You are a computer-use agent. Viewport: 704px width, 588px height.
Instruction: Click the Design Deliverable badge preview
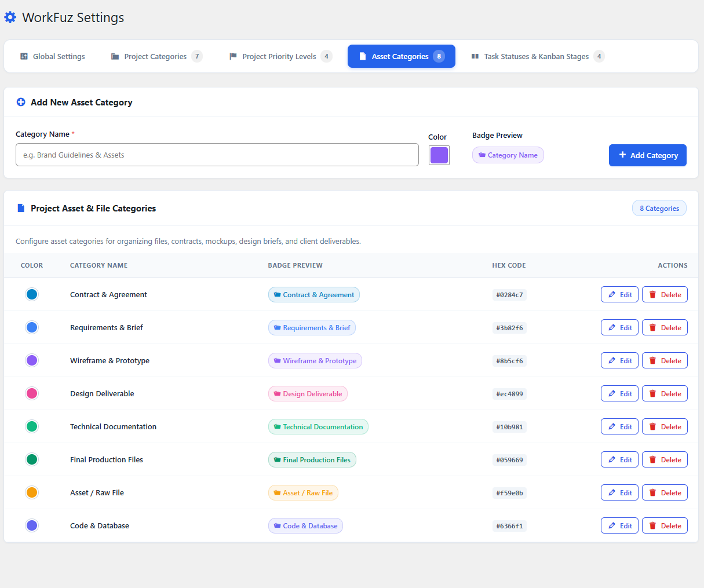308,393
